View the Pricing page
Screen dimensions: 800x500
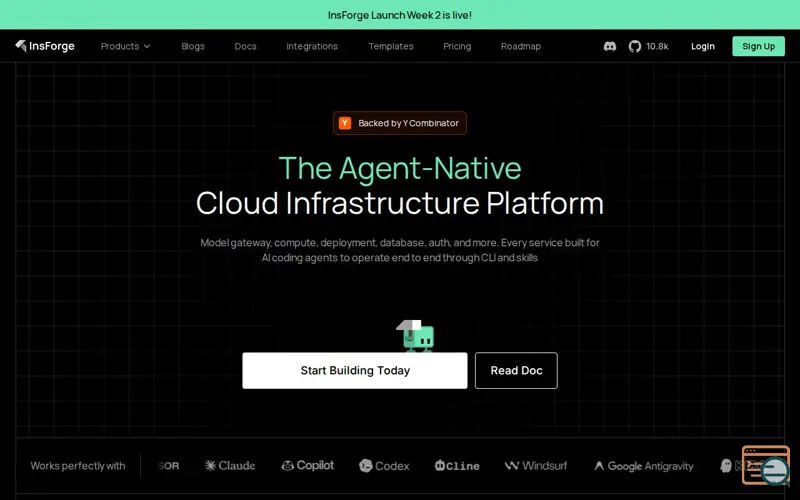[x=457, y=46]
